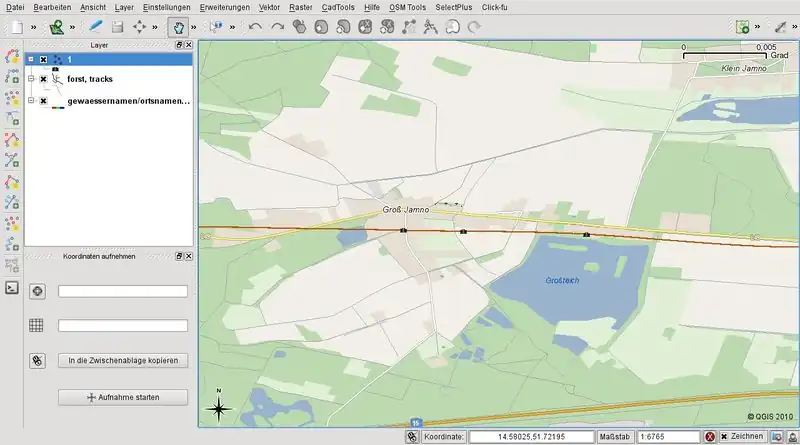Click the undo arrow in toolbar
This screenshot has width=800, height=445.
[255, 27]
